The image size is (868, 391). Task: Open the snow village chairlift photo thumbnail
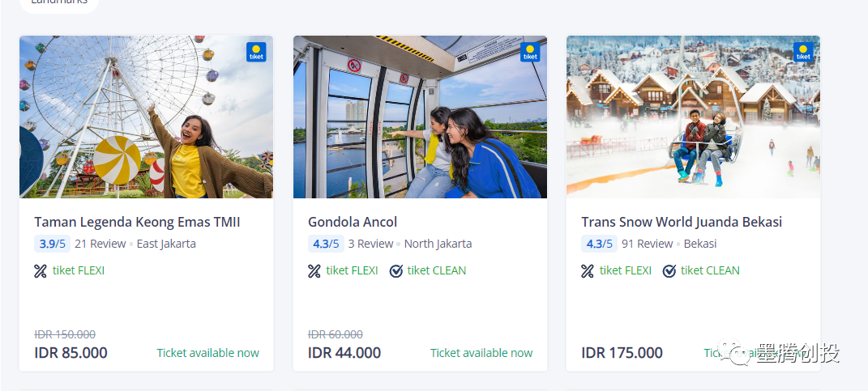pos(693,117)
